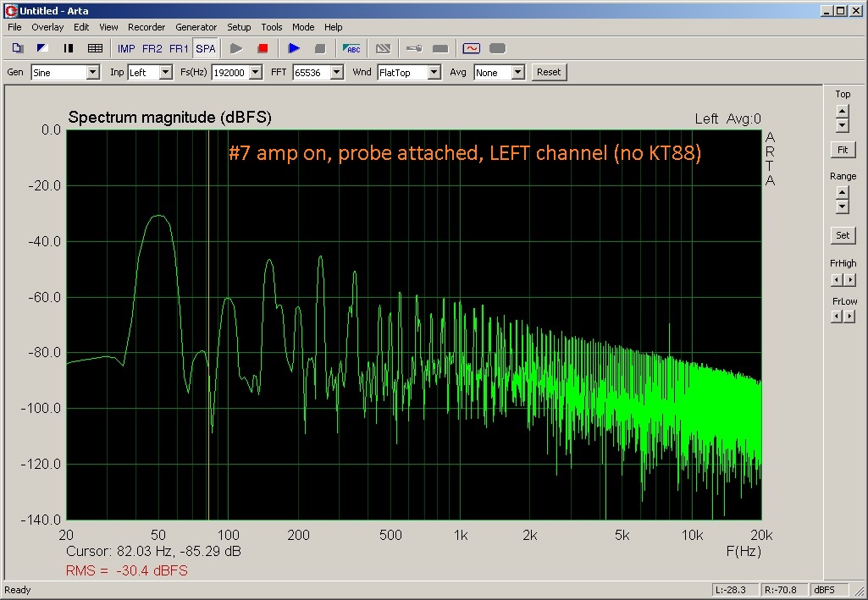Click the Cursor readout text
Image resolution: width=868 pixels, height=600 pixels.
[153, 551]
